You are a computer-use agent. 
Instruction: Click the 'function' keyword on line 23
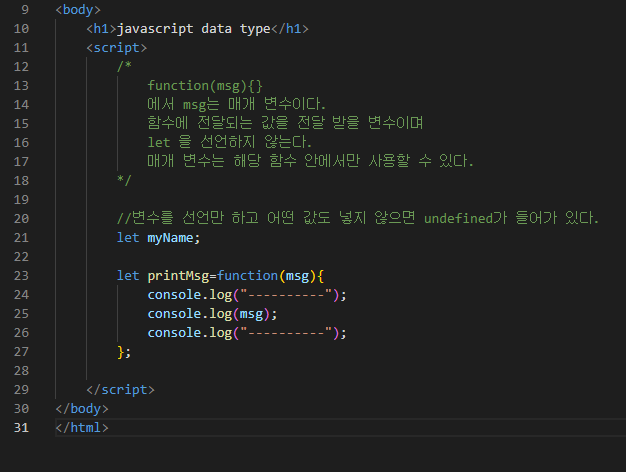coord(248,276)
